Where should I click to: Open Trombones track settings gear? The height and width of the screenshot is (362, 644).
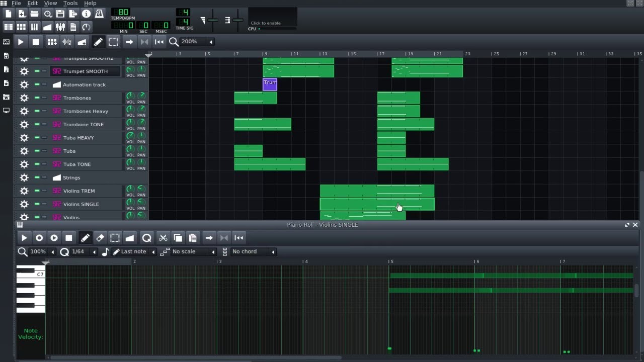click(24, 98)
